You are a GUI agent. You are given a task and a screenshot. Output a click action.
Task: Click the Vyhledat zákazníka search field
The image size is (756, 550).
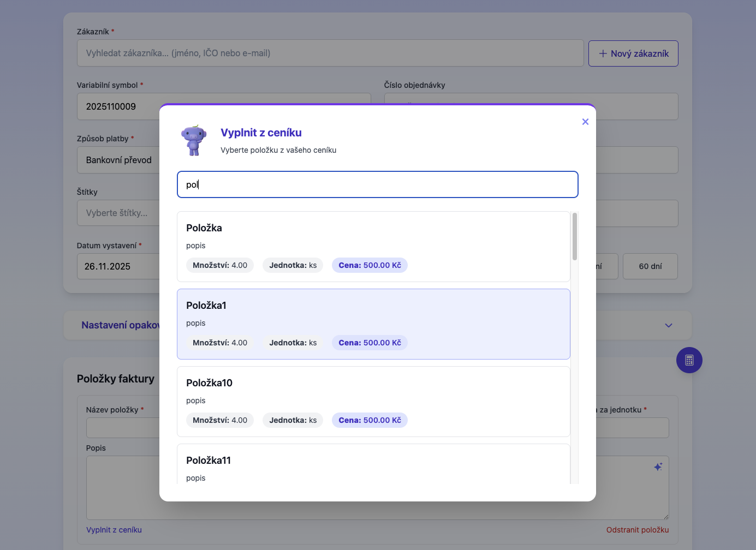pos(330,53)
